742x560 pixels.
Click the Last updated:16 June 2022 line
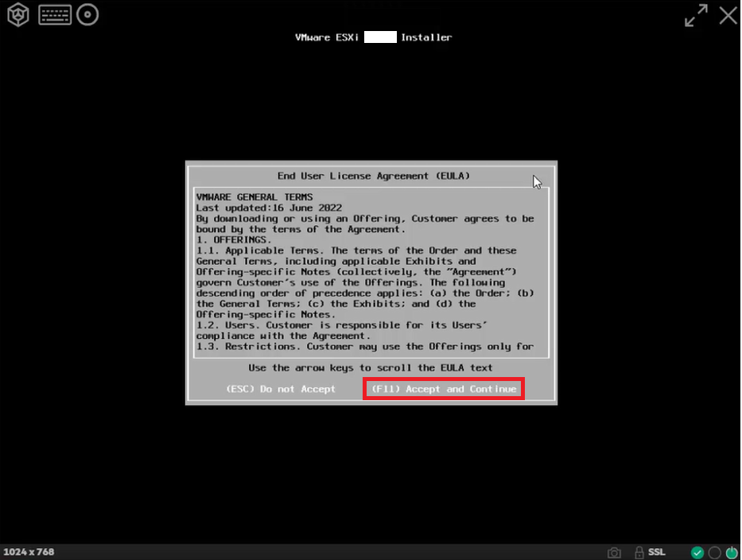[x=269, y=208]
